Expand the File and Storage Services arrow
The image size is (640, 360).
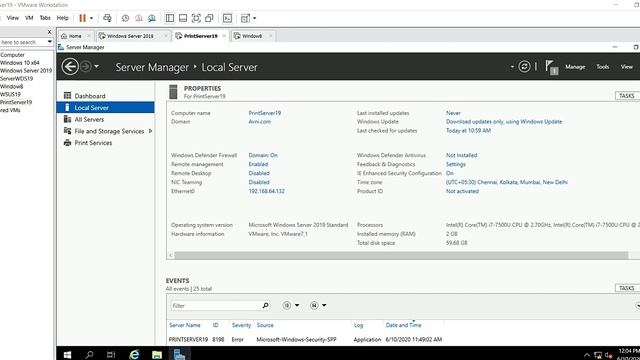(x=151, y=131)
